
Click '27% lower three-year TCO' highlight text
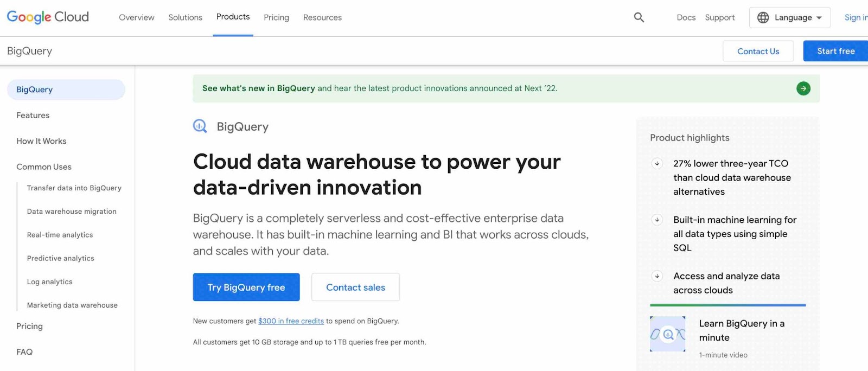coord(732,177)
